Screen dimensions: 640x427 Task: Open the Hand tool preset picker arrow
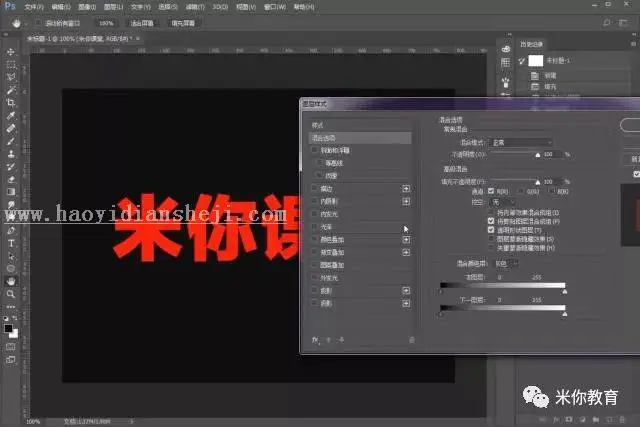point(26,24)
